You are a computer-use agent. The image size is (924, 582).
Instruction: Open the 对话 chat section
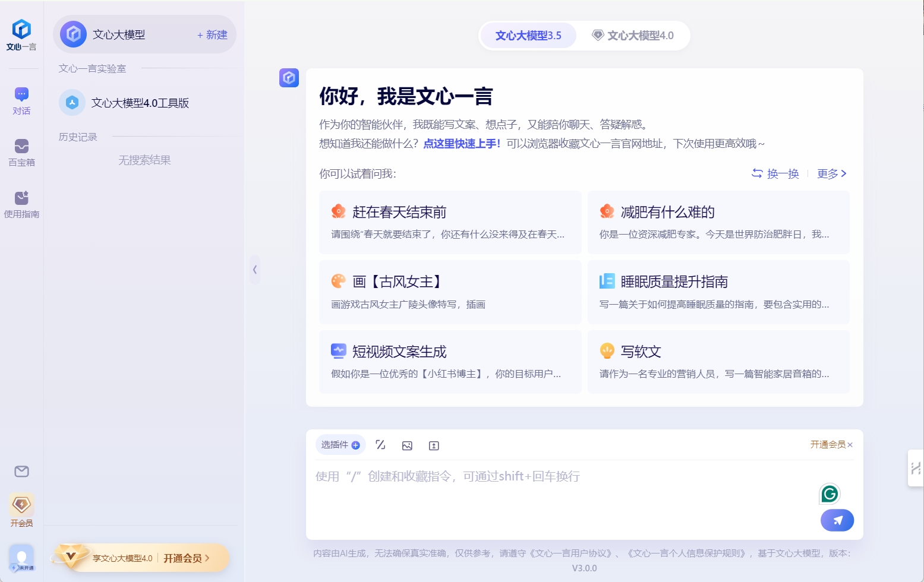21,101
